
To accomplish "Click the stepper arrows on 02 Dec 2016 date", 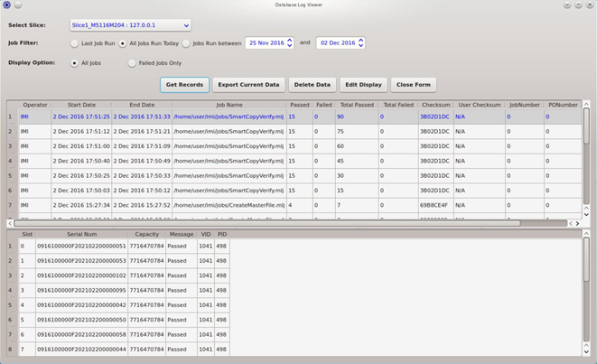I will click(x=361, y=43).
